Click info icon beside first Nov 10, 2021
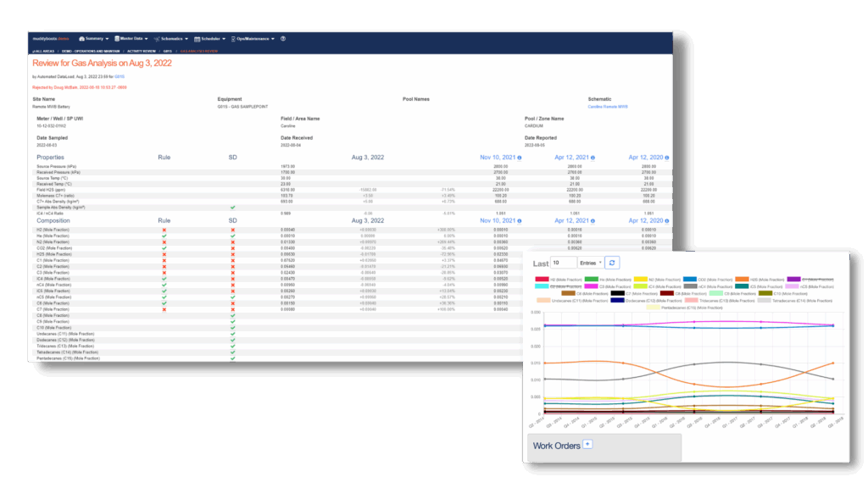 [x=520, y=158]
